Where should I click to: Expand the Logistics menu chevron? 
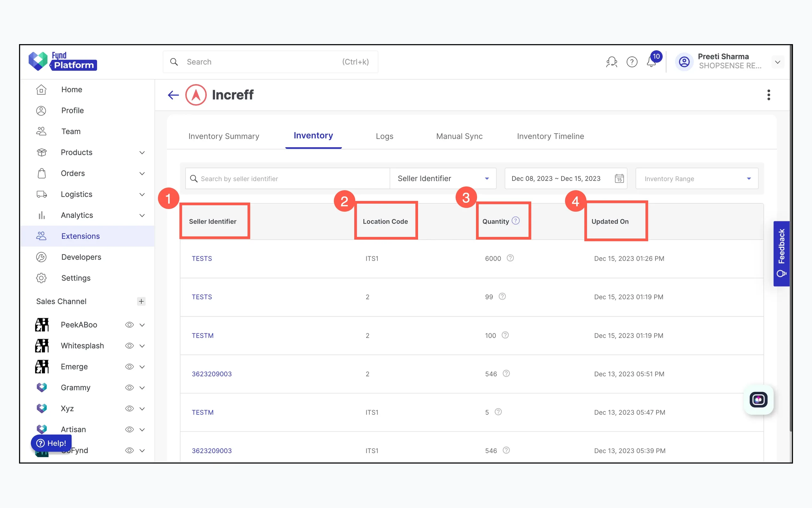pyautogui.click(x=142, y=195)
